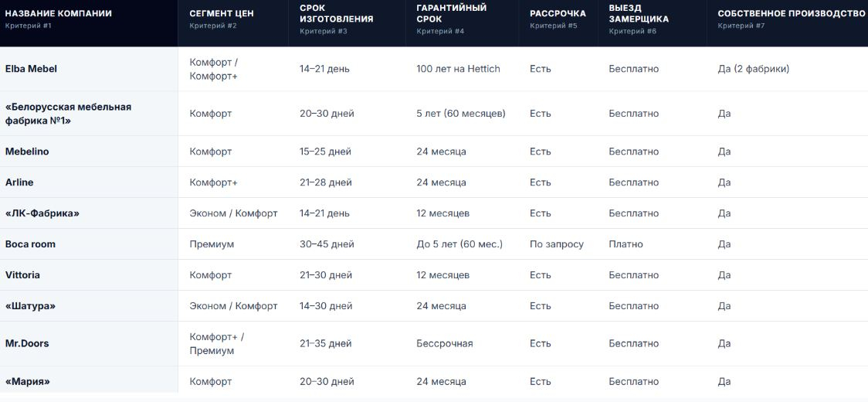
Task: Select the 'По запросу' installment cell
Action: (x=556, y=244)
